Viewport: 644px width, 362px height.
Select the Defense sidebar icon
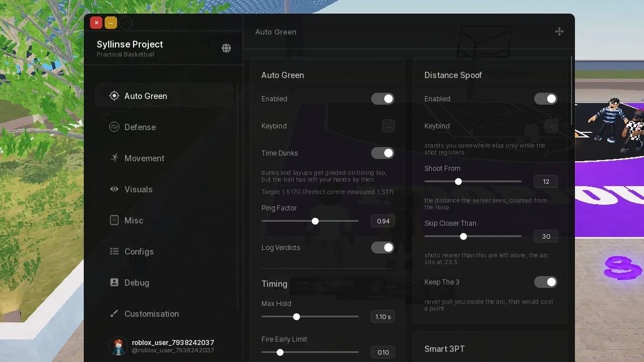114,127
